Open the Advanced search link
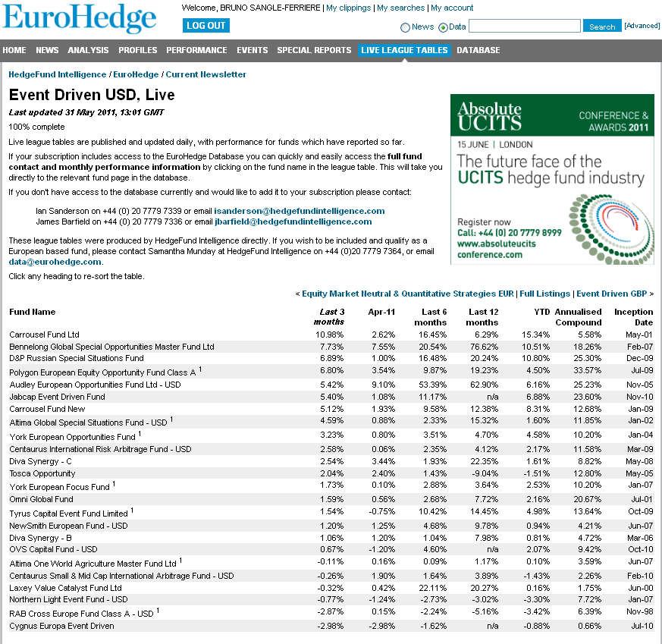This screenshot has width=662, height=644. coord(642,26)
